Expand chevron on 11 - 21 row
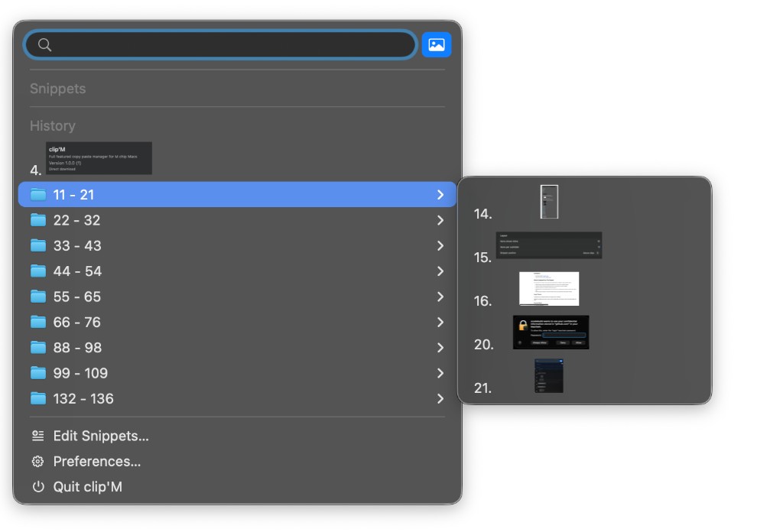 pyautogui.click(x=440, y=195)
